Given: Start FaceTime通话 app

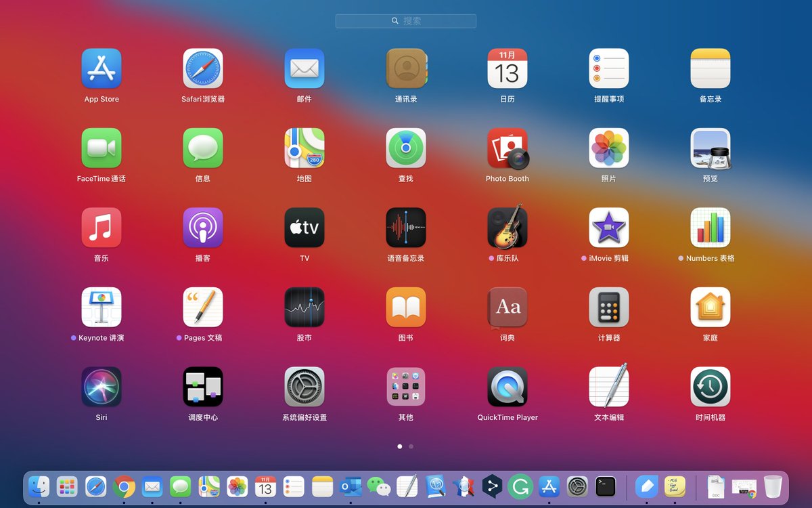Looking at the screenshot, I should [101, 148].
